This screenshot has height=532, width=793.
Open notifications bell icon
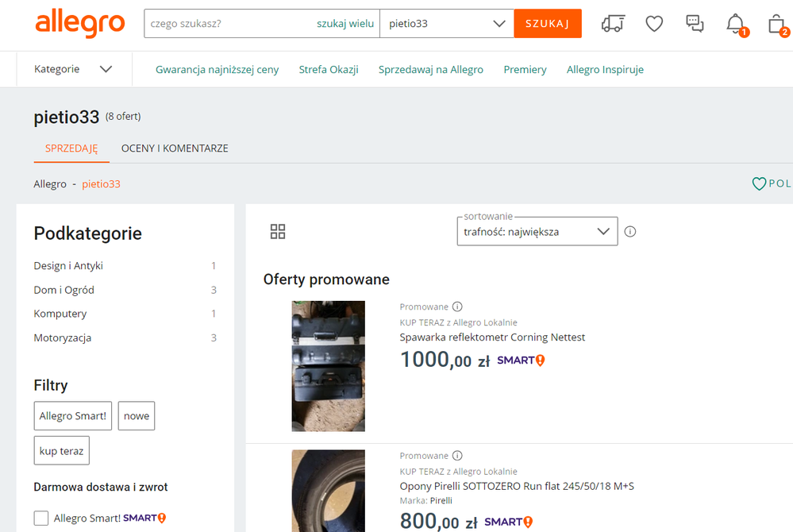736,24
